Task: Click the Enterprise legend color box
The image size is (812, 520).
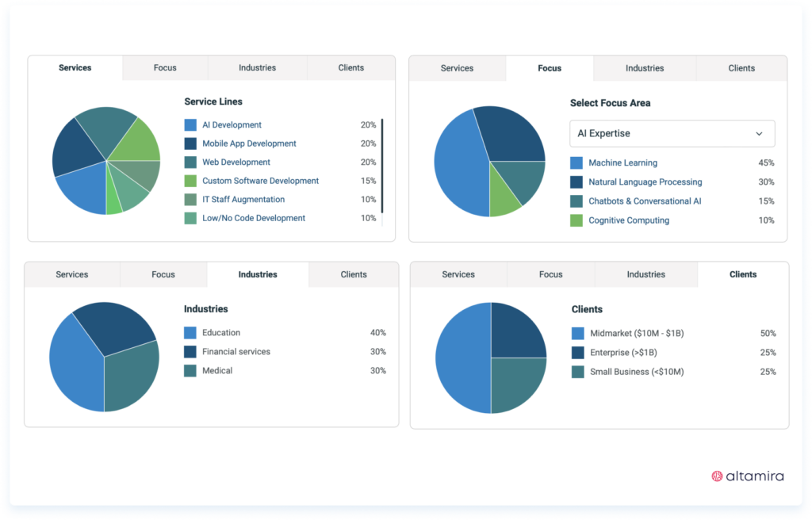Action: tap(576, 352)
